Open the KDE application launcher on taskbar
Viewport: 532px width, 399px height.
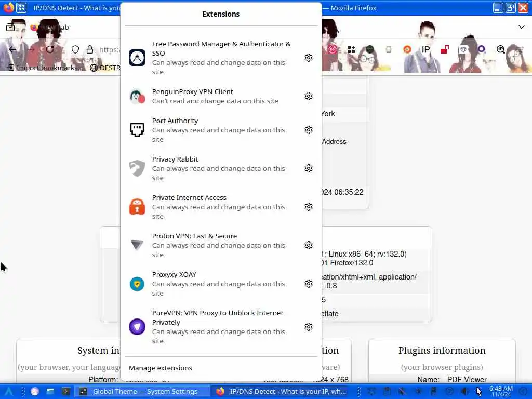(x=8, y=392)
